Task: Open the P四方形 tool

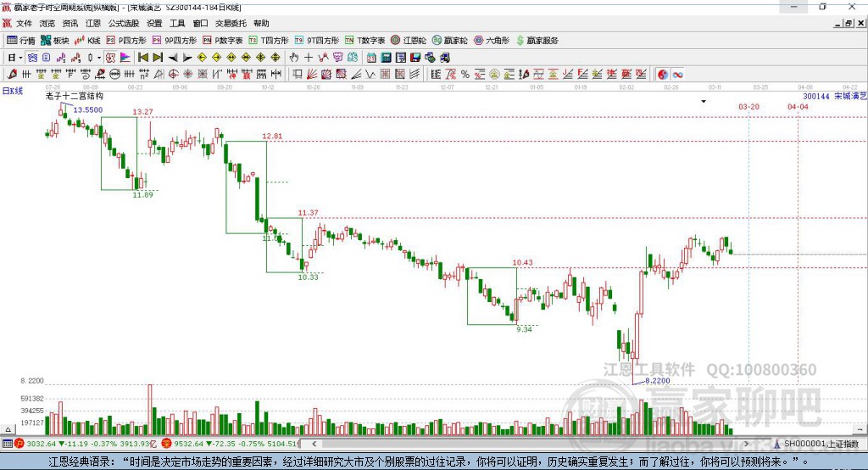Action: pyautogui.click(x=126, y=41)
